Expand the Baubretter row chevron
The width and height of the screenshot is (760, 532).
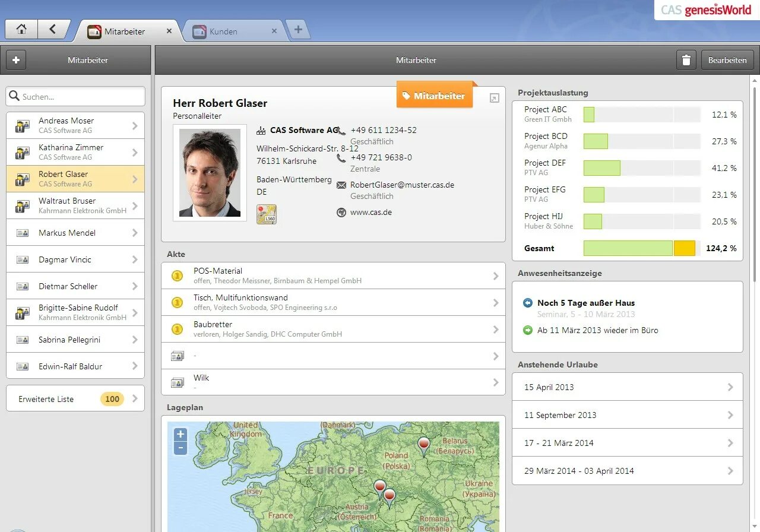[x=496, y=329]
